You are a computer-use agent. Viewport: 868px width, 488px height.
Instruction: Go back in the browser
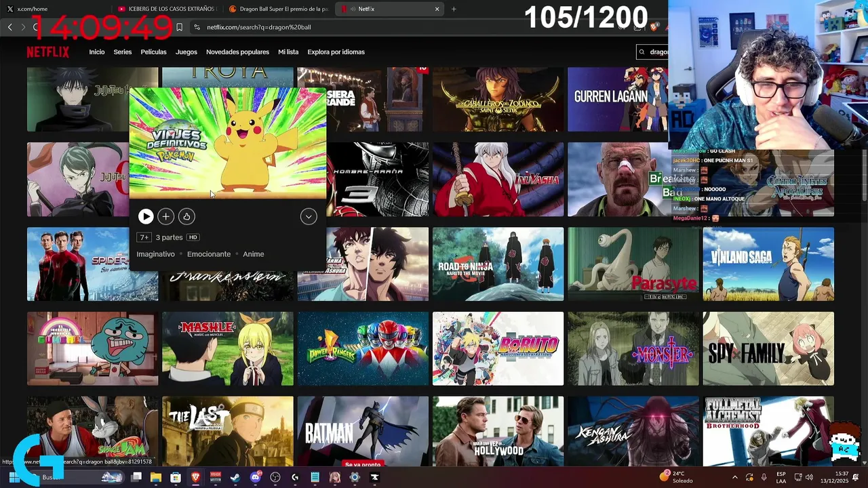pos(9,27)
